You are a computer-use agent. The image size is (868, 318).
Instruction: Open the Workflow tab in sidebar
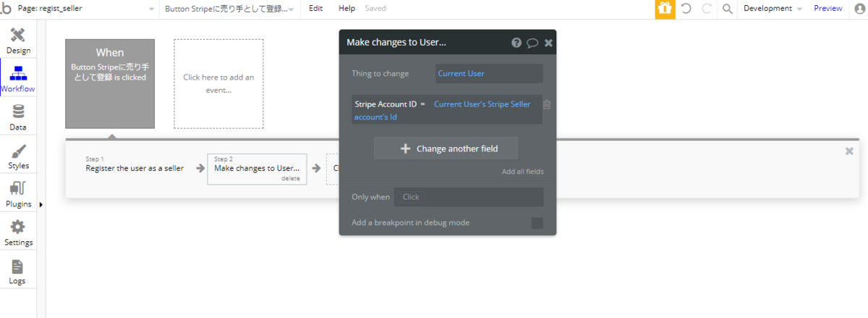(18, 80)
